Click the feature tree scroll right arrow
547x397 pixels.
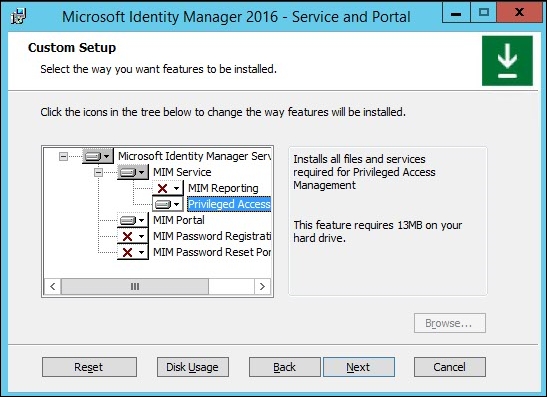pyautogui.click(x=262, y=286)
